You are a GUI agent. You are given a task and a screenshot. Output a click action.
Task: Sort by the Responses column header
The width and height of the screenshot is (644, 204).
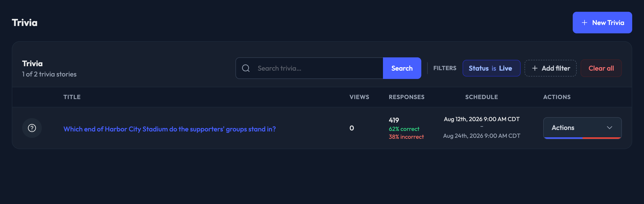tap(407, 97)
